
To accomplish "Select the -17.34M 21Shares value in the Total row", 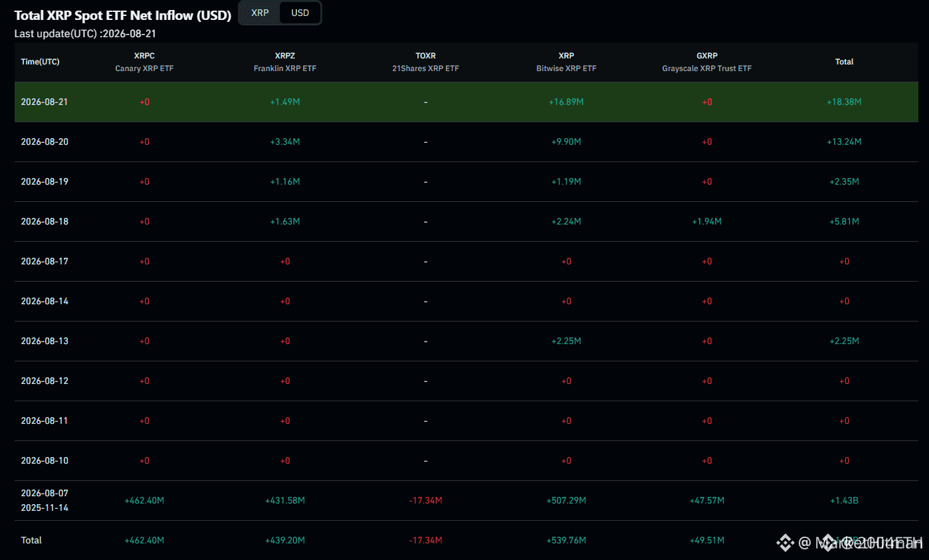I will [425, 540].
